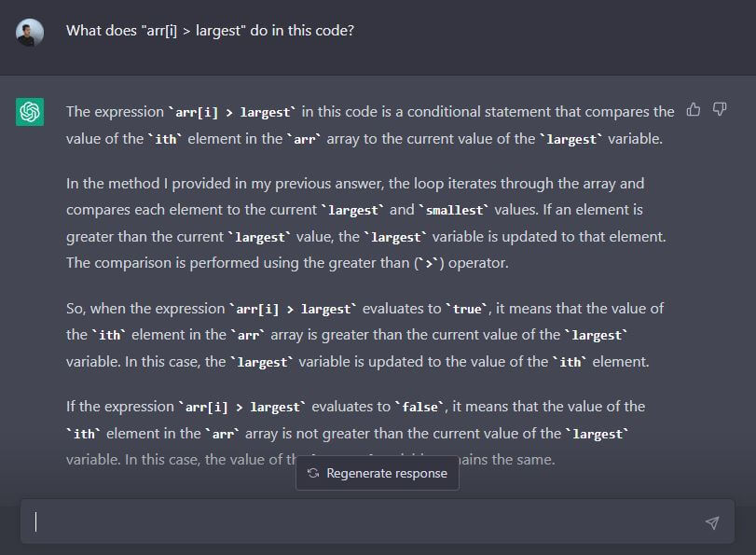Click the `smallest` code snippet
Image resolution: width=756 pixels, height=555 pixels.
pyautogui.click(x=454, y=211)
